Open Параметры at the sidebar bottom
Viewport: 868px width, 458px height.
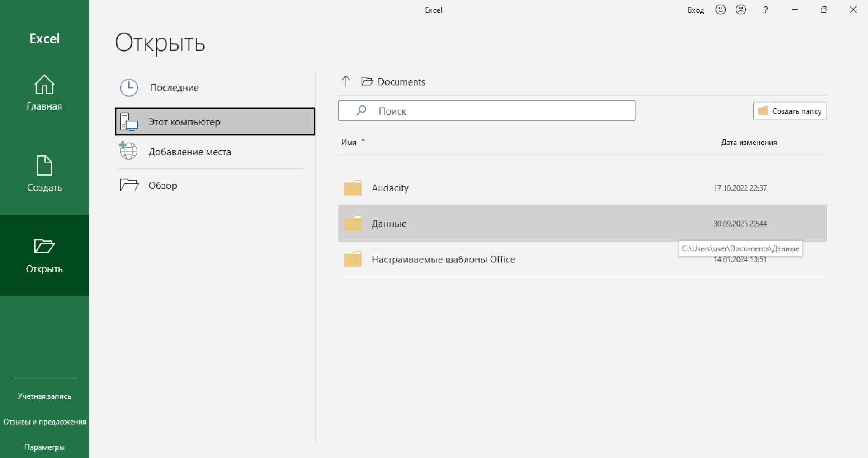pos(44,447)
